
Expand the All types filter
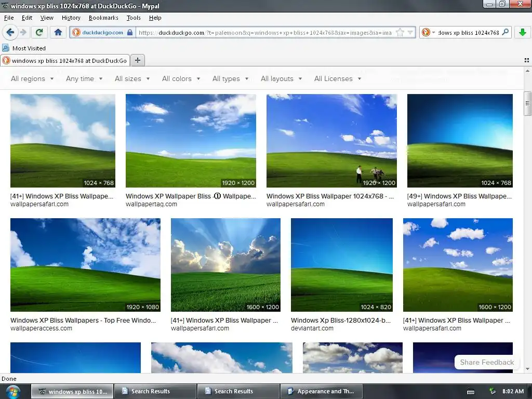pos(230,79)
